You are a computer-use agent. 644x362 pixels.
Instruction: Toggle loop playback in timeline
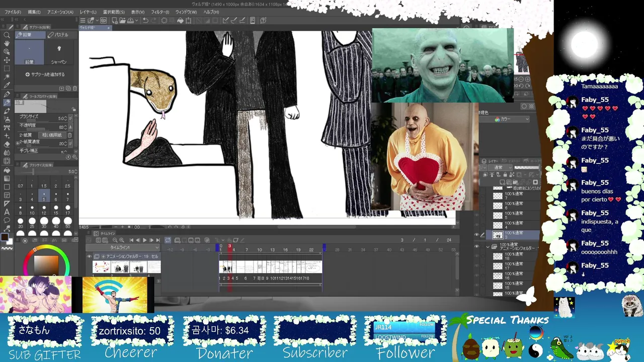coord(168,240)
